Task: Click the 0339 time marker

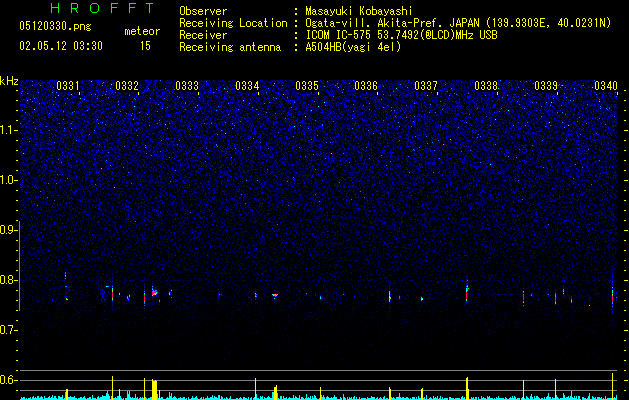Action: pyautogui.click(x=546, y=86)
